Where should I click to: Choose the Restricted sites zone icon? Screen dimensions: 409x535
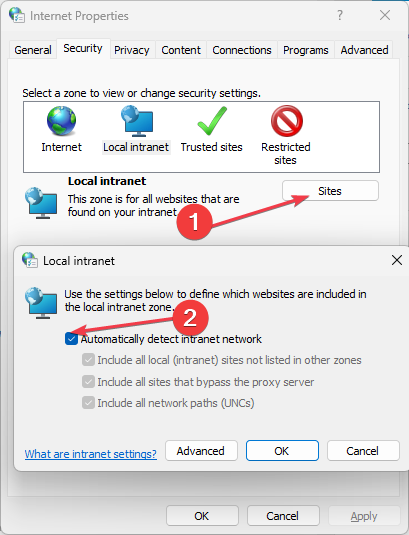pos(287,121)
